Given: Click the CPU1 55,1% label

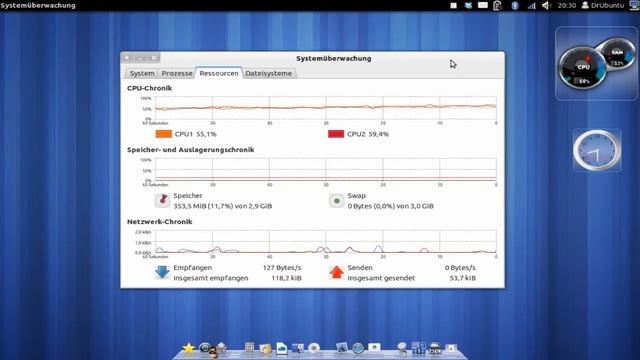Looking at the screenshot, I should pos(196,134).
